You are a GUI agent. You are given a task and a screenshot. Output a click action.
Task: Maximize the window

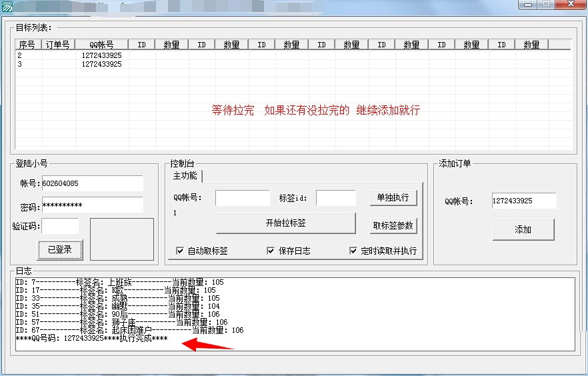coord(546,4)
